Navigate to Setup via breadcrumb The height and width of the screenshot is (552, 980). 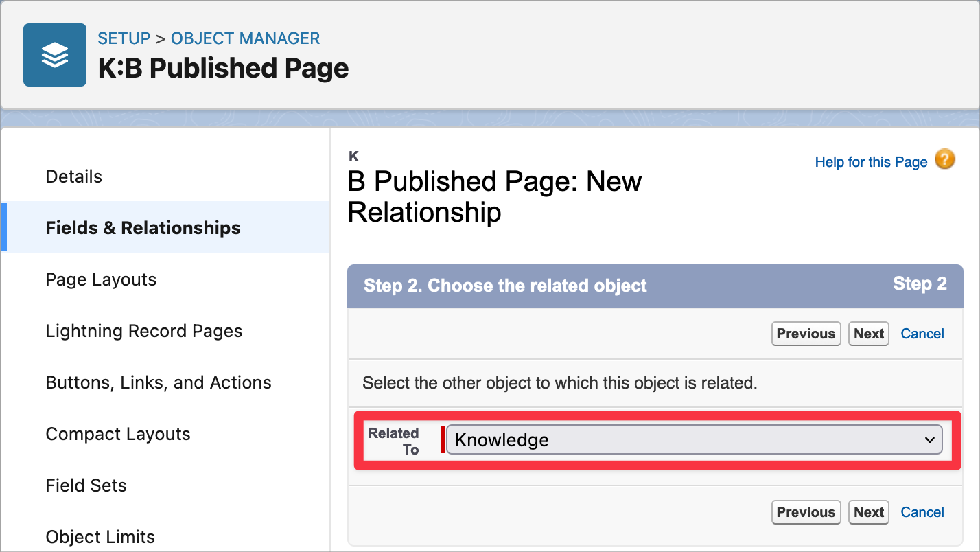[x=124, y=38]
